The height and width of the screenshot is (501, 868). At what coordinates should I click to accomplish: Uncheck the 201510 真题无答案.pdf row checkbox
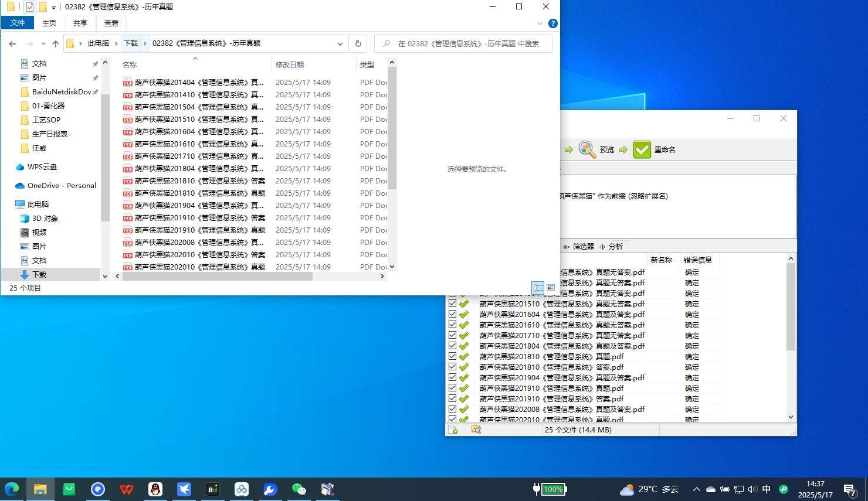452,304
